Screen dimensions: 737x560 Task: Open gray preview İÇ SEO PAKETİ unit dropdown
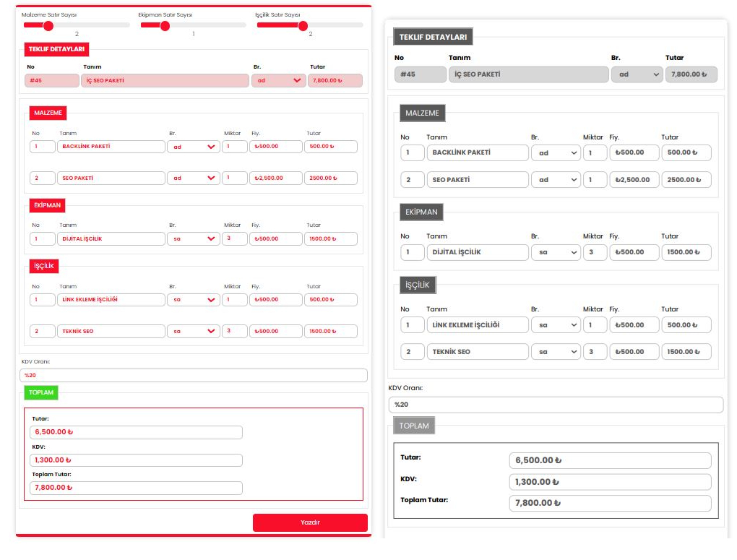tap(637, 74)
